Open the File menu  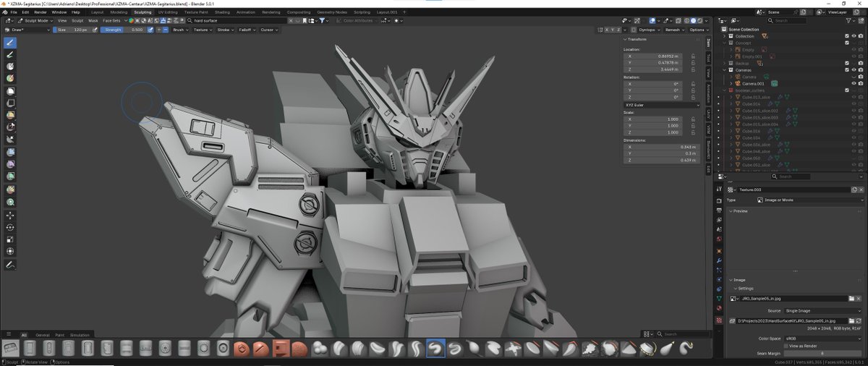[x=15, y=12]
